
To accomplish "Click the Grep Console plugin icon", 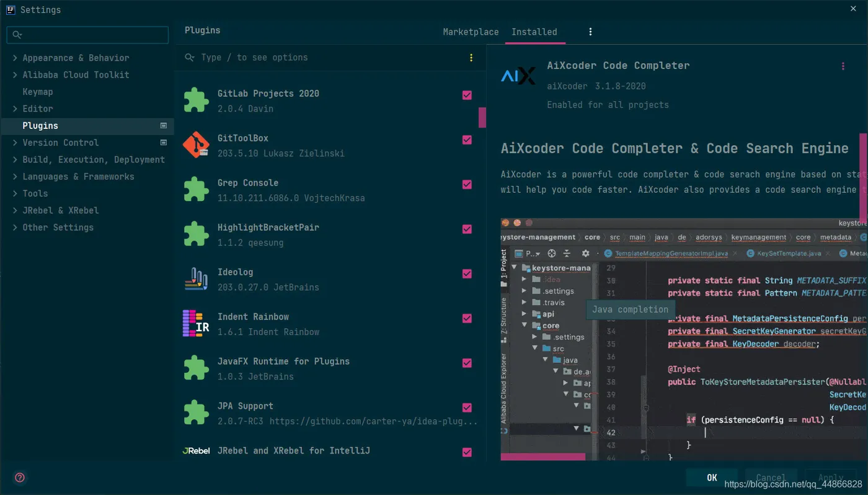I will (196, 190).
